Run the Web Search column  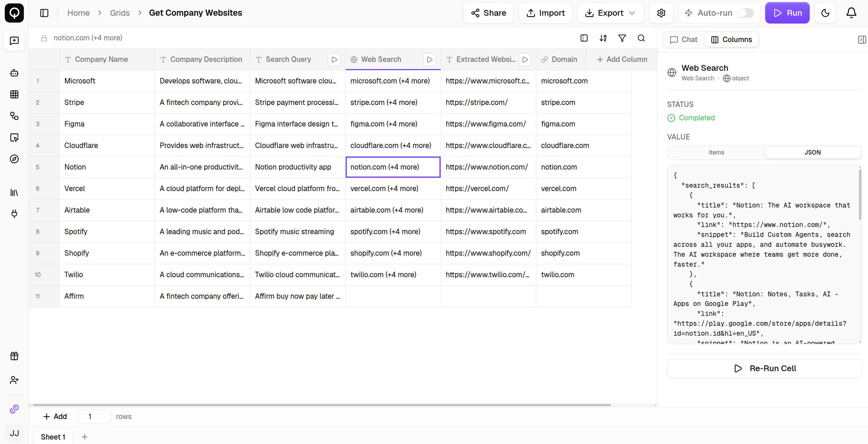pyautogui.click(x=430, y=60)
